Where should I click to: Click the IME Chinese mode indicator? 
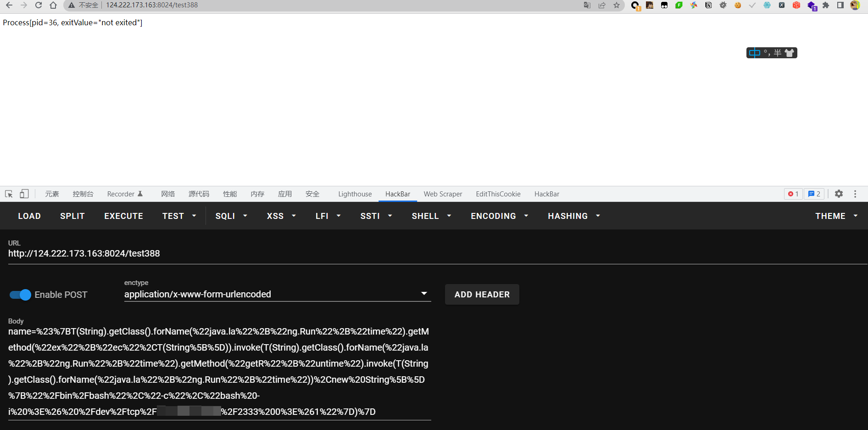(754, 53)
